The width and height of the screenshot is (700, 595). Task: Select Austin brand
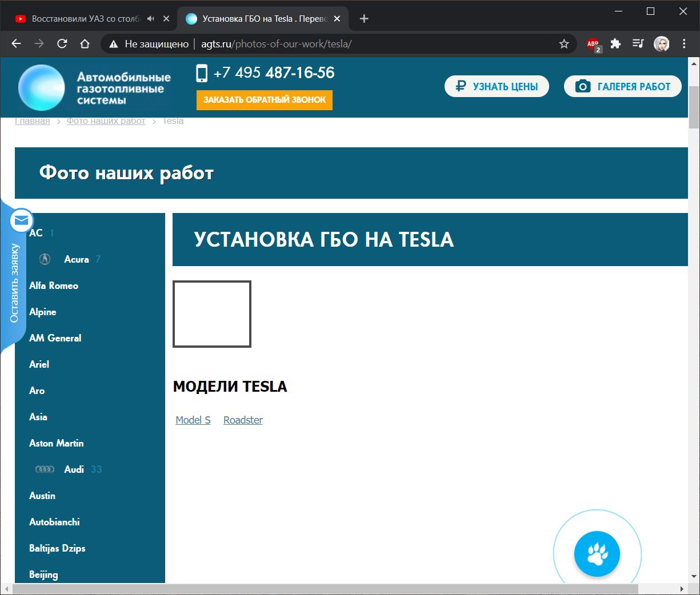coord(42,496)
